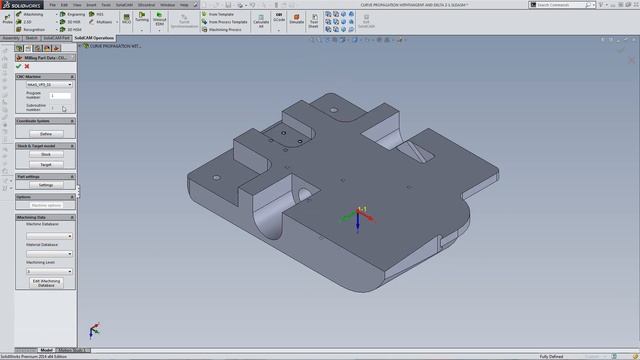Image resolution: width=640 pixels, height=360 pixels.
Task: Click the HSS operation icon
Action: [x=96, y=14]
